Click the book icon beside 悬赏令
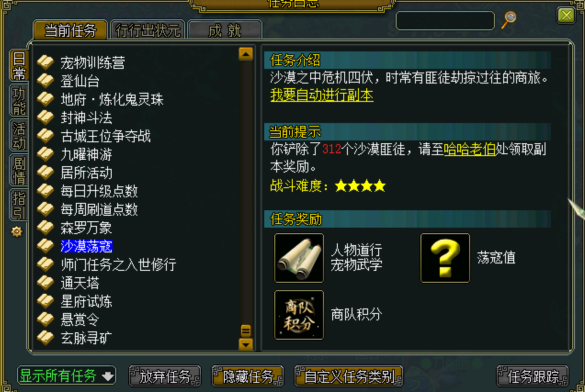This screenshot has width=585, height=392. 45,319
